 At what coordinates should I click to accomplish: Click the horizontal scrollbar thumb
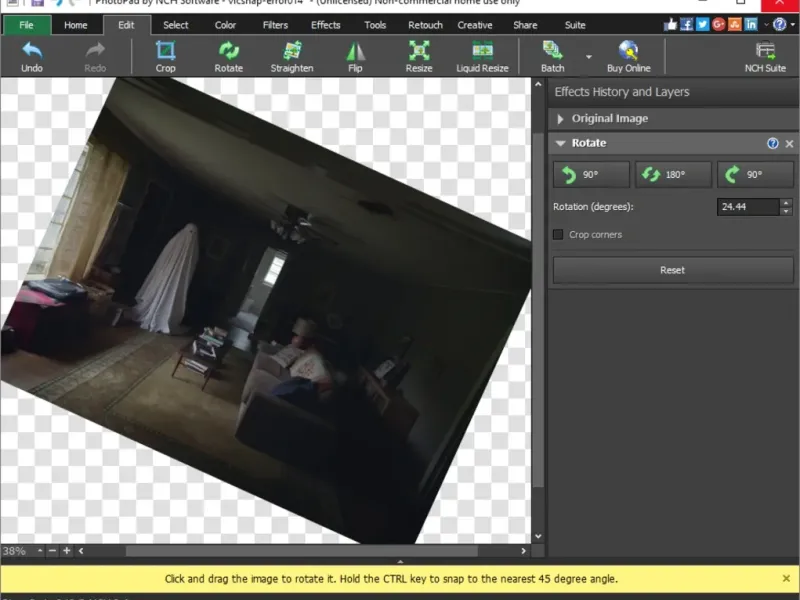pos(302,551)
